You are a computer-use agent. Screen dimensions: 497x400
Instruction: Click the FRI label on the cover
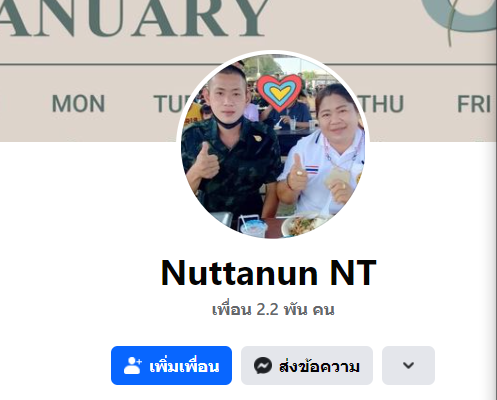[474, 104]
